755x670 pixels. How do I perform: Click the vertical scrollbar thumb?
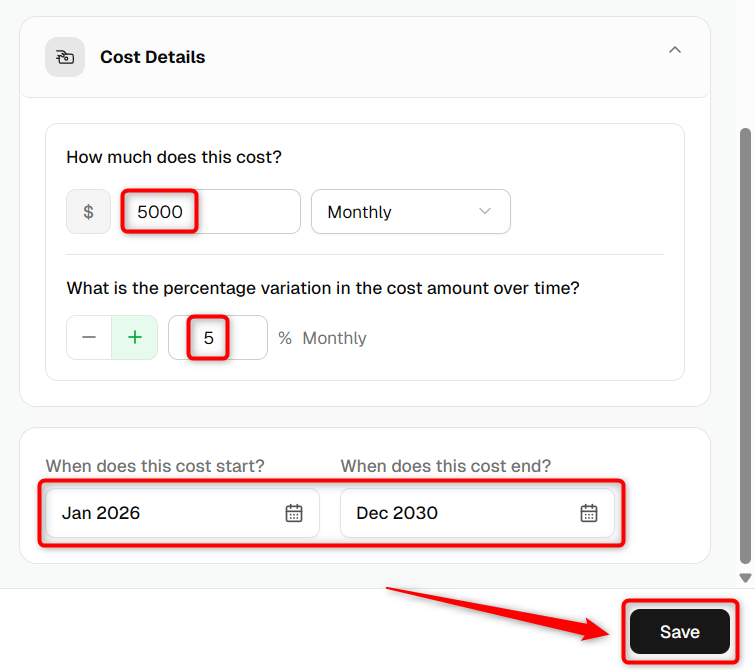[x=745, y=345]
